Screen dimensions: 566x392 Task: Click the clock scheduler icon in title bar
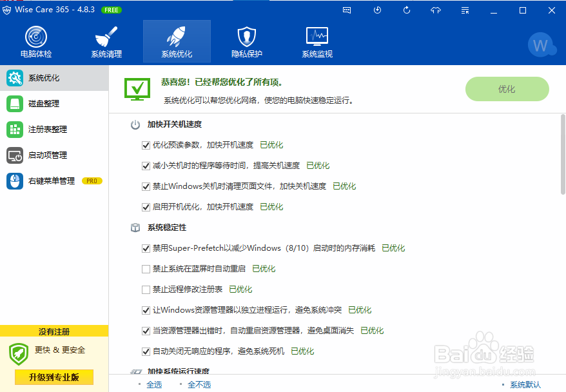(x=377, y=10)
